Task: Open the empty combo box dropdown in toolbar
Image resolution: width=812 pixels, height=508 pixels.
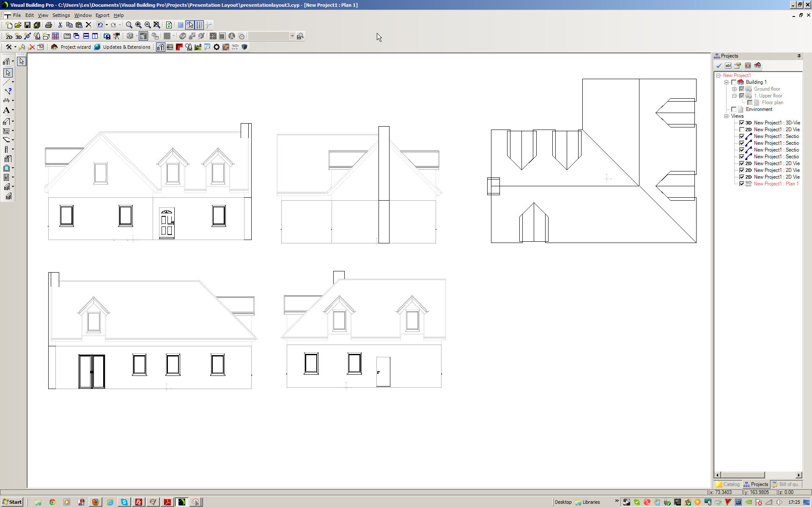Action: click(x=292, y=36)
